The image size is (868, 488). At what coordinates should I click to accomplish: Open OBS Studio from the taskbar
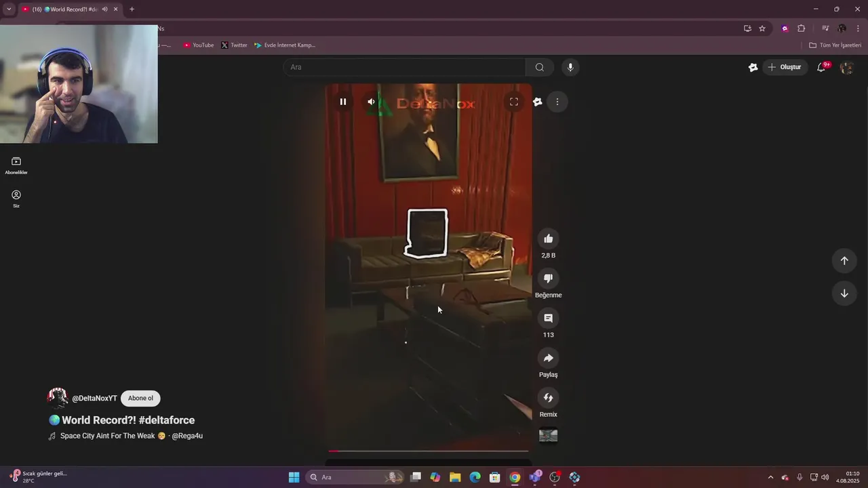tap(555, 477)
